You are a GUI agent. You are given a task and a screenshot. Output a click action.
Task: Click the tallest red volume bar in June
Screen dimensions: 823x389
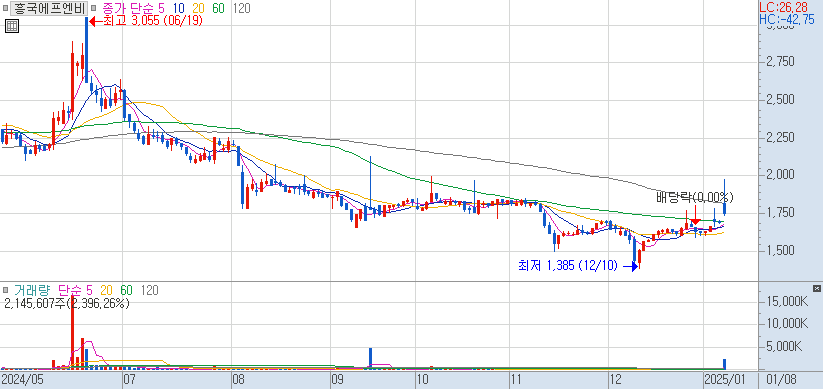72,332
